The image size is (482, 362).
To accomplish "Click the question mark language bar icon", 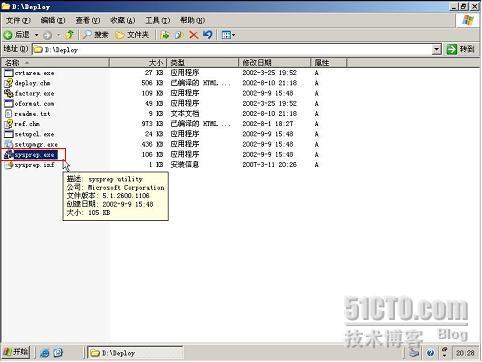I will 444,350.
